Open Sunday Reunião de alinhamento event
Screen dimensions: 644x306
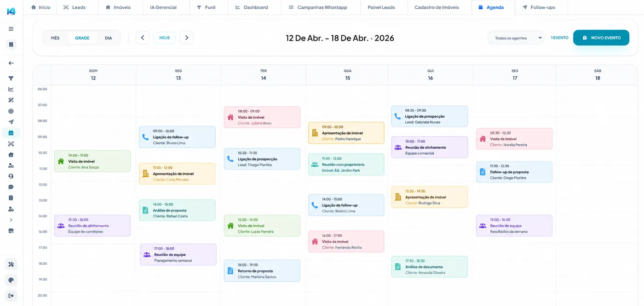click(x=92, y=226)
